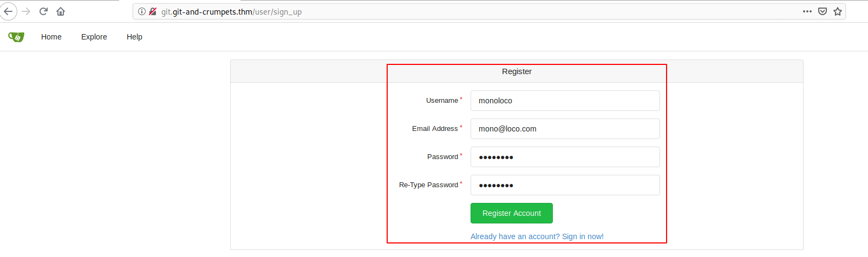Save page to Pocket icon
Screen dimensions: 868x257
click(x=823, y=11)
